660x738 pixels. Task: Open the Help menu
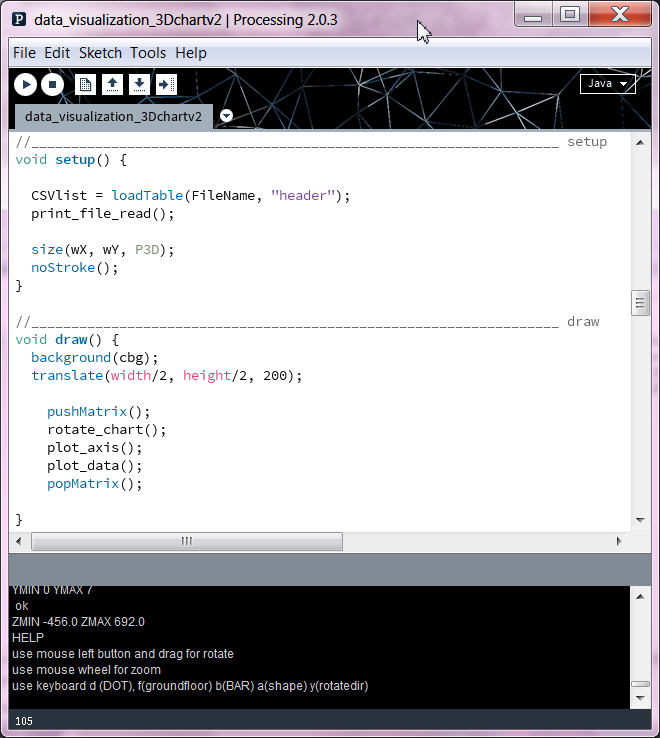coord(191,53)
